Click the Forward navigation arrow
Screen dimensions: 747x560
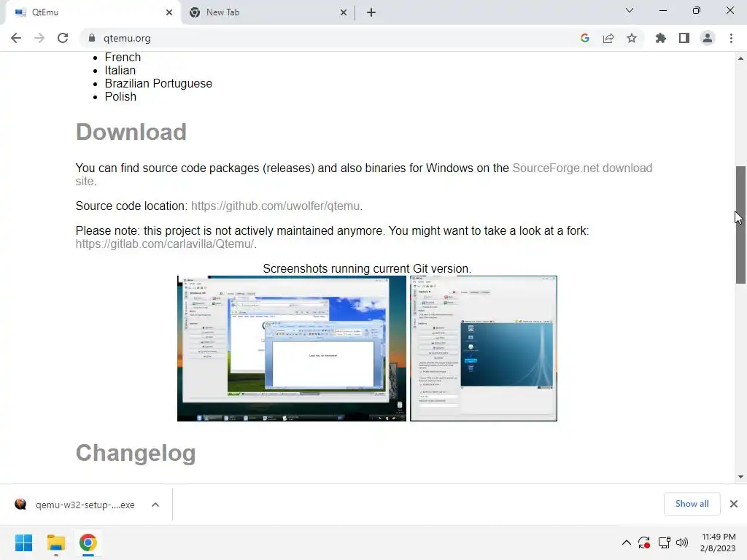click(39, 38)
